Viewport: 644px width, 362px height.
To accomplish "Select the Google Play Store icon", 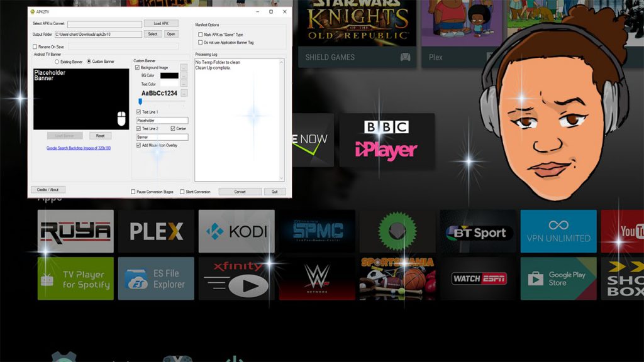I will [558, 278].
